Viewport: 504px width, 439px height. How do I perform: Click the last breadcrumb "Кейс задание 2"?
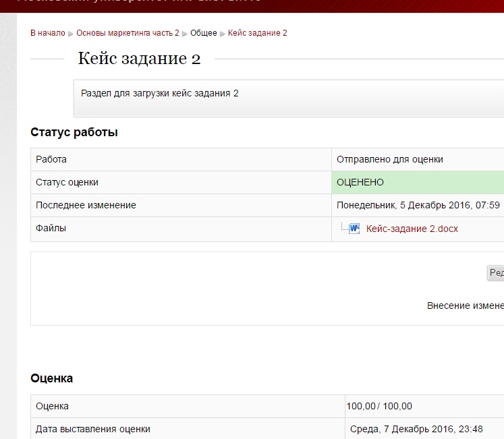click(258, 33)
